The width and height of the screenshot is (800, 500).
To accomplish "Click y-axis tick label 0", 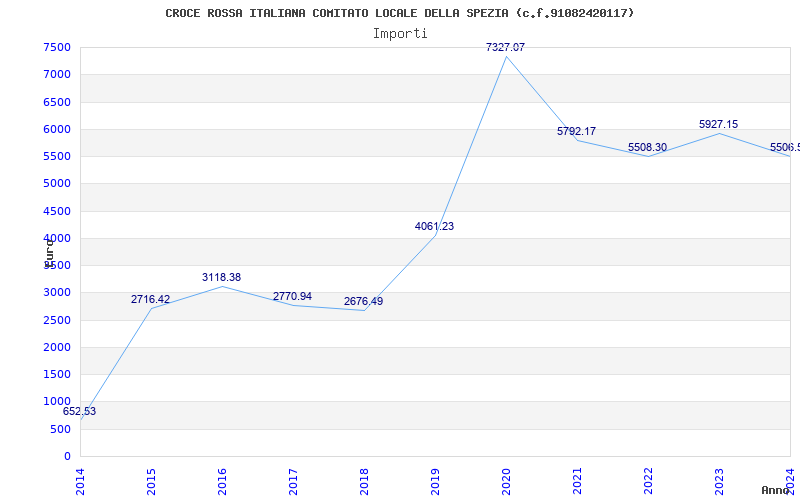I will click(x=67, y=457).
